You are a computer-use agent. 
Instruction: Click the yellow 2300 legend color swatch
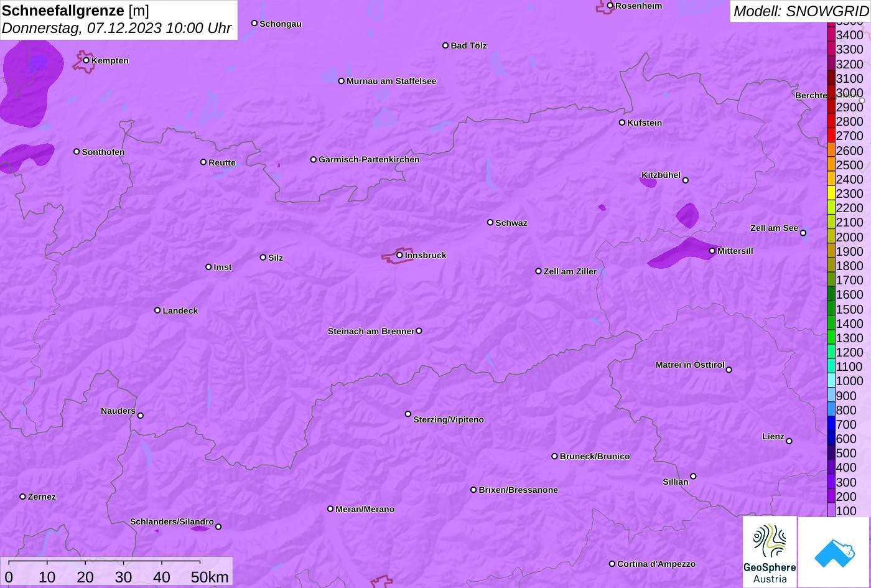coord(831,194)
